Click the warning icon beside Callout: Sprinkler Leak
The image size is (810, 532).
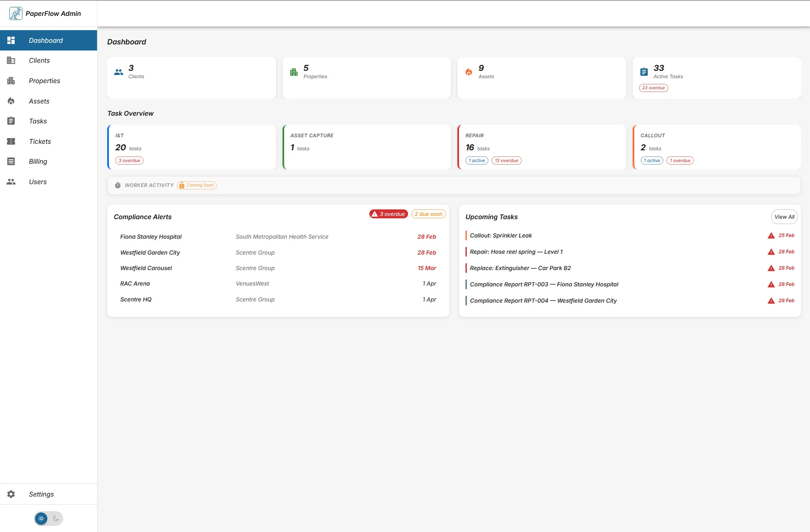771,235
